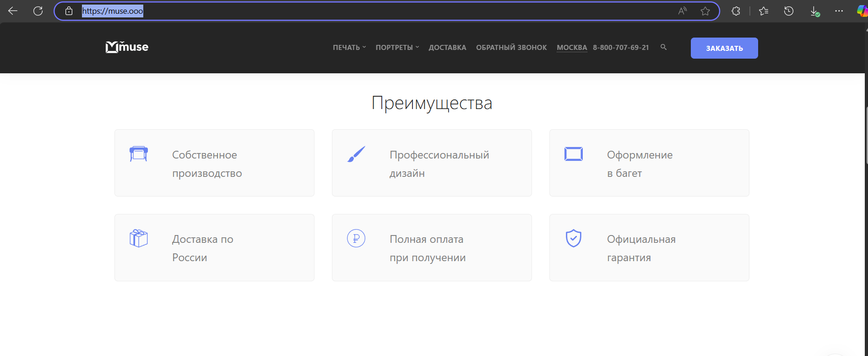Click the text Профессиональный дизайн
Screen dimensions: 868x356
[439, 164]
